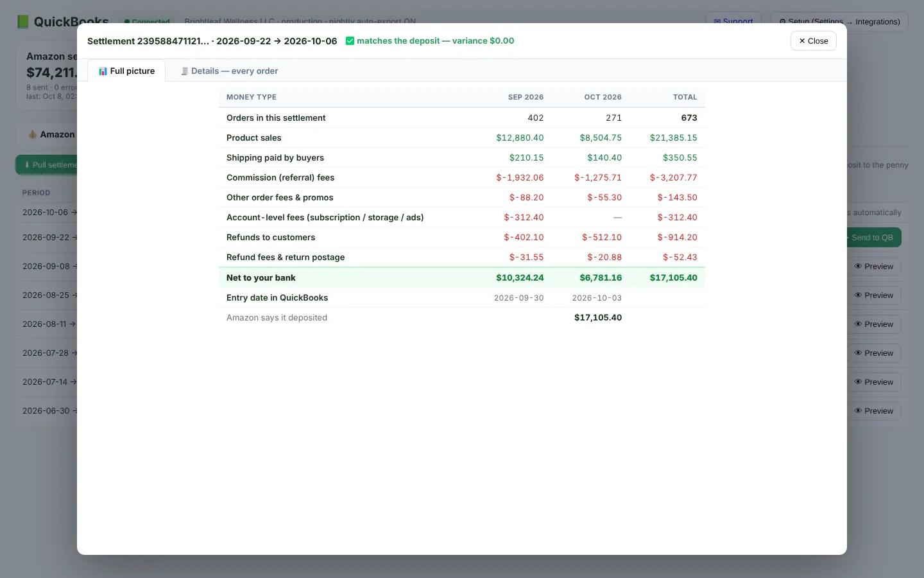The width and height of the screenshot is (924, 578).
Task: Select the Product sales total $21,385.15
Action: [x=673, y=137]
